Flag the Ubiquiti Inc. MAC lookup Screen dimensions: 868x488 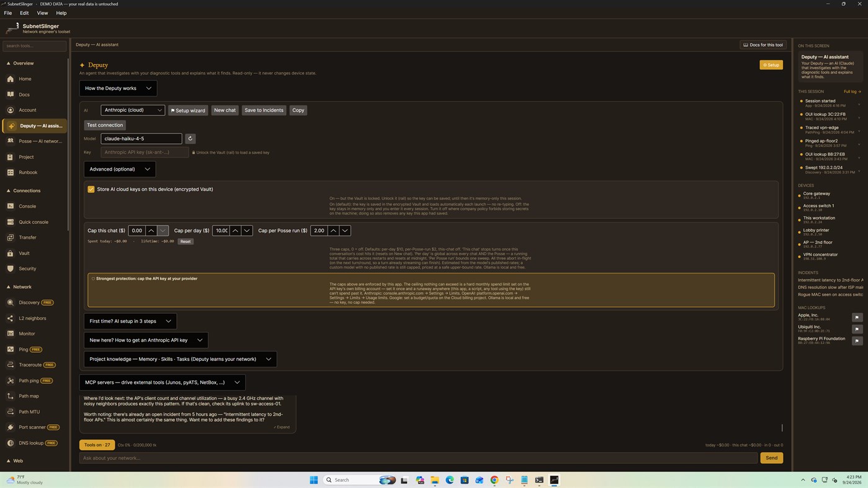[x=857, y=329]
